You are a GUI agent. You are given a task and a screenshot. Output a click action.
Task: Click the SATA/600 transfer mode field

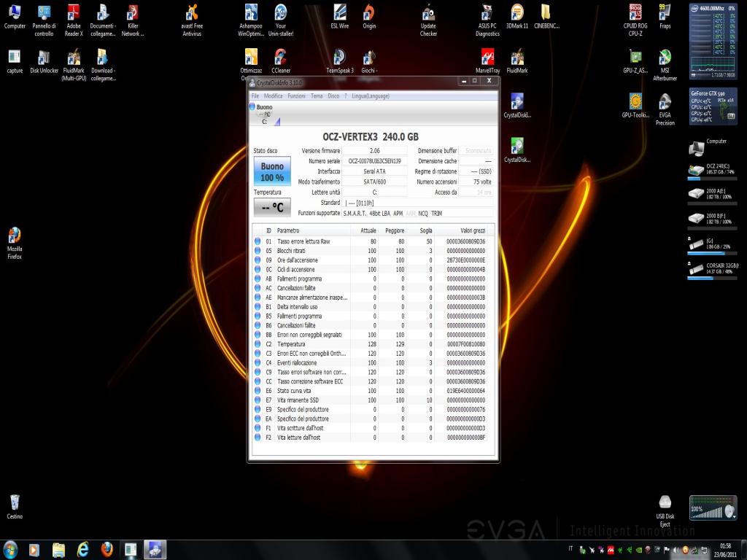(x=375, y=182)
